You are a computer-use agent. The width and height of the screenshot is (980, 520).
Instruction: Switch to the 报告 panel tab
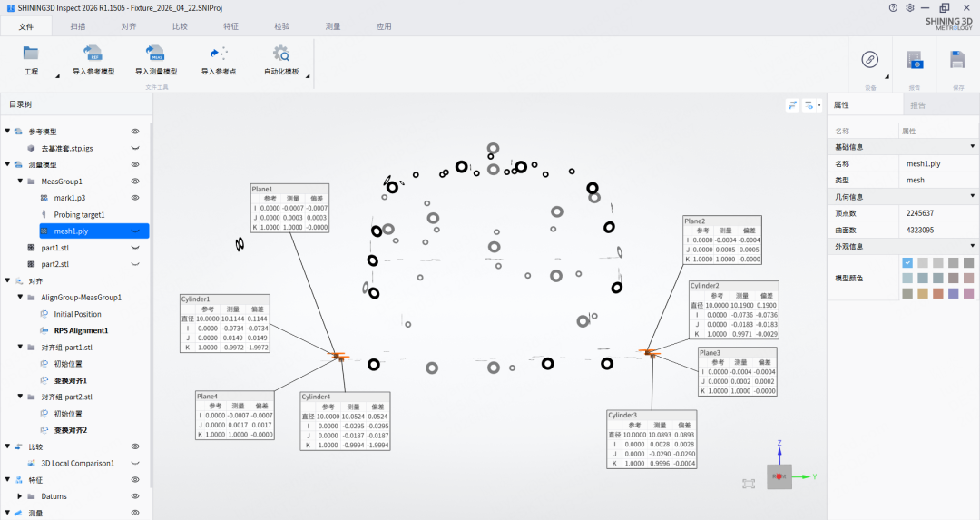pyautogui.click(x=917, y=105)
